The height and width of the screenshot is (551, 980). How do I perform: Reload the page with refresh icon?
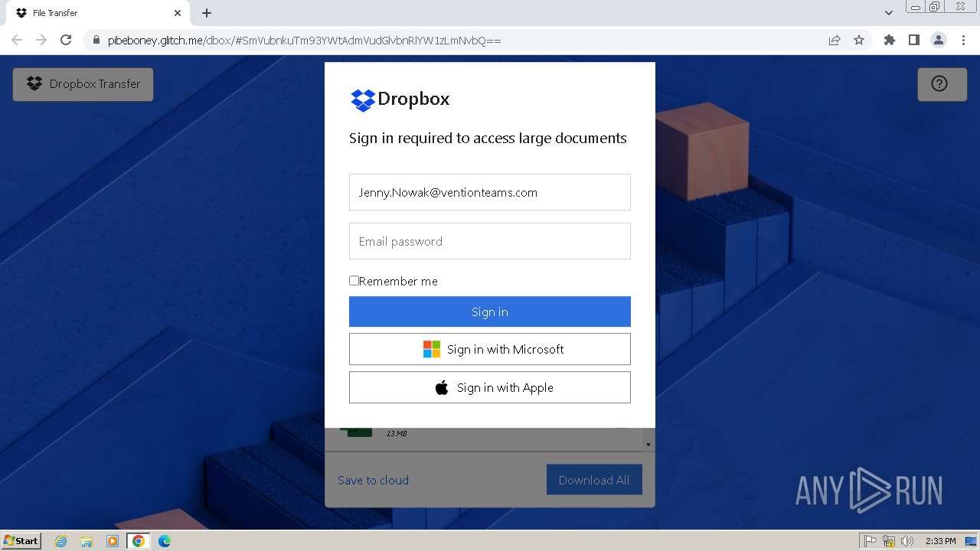click(66, 40)
